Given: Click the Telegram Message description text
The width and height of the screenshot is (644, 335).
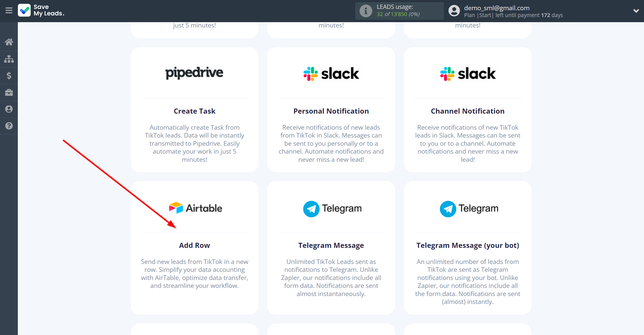Looking at the screenshot, I should tap(331, 278).
